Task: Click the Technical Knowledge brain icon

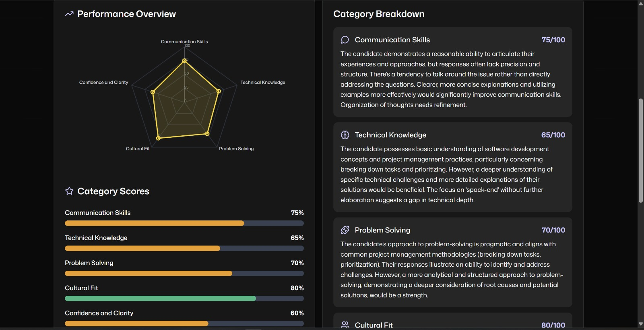Action: pyautogui.click(x=345, y=135)
